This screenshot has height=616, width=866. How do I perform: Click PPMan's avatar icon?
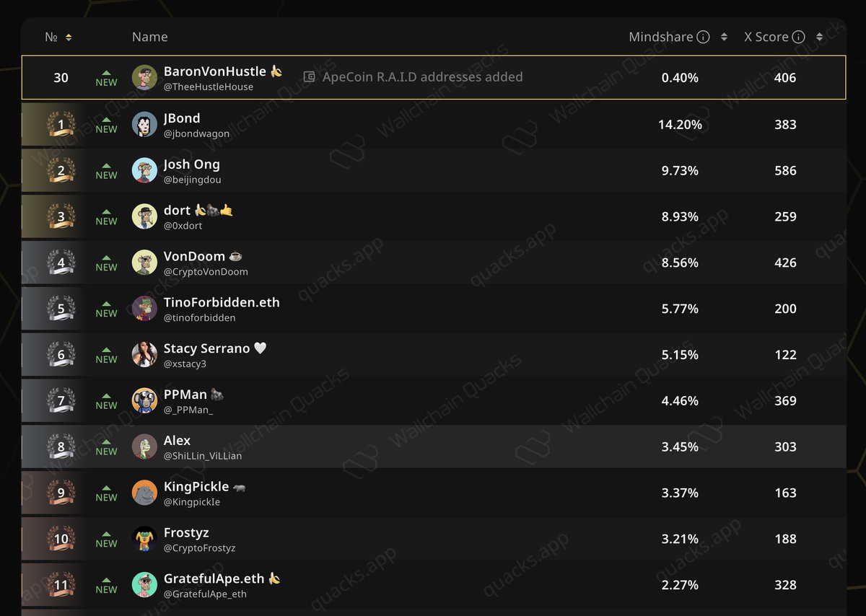click(144, 400)
